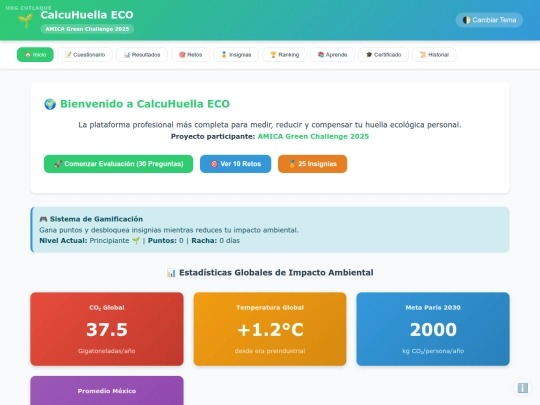
Task: Click the AMICA Green Challenge 2025 header badge
Action: 87,29
